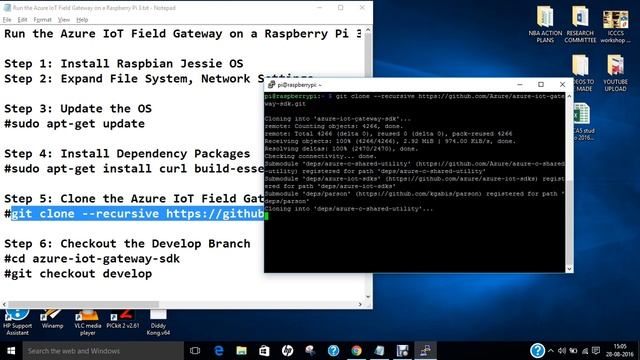Click 'Step 6: Checkout the Develop Branch' text
The width and height of the screenshot is (640, 360).
[x=127, y=243]
